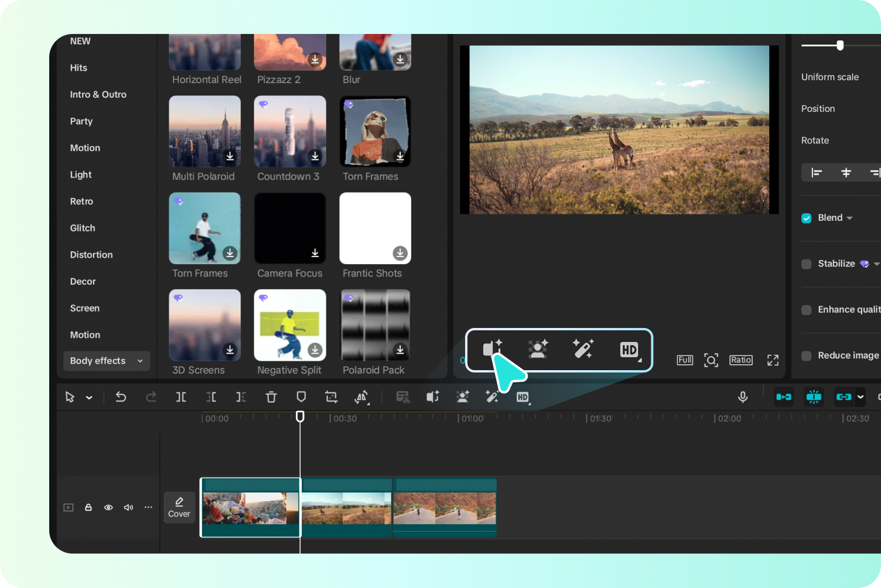Enable the Reduce image toggle
881x588 pixels.
pos(807,355)
